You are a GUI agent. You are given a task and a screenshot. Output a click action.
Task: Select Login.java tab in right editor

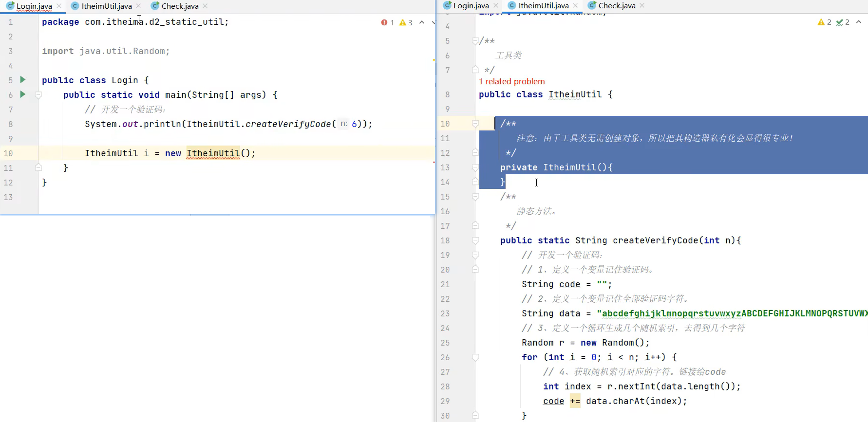471,5
